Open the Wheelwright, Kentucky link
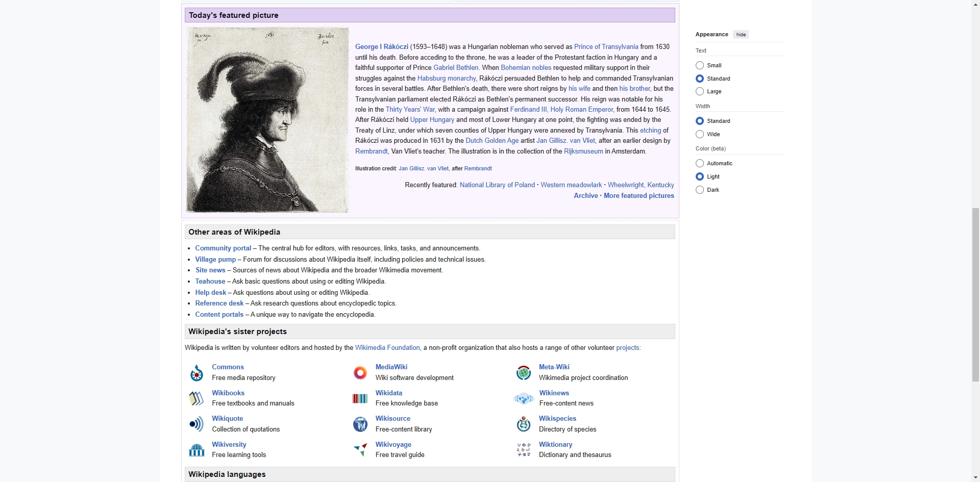Image resolution: width=980 pixels, height=482 pixels. coord(641,185)
